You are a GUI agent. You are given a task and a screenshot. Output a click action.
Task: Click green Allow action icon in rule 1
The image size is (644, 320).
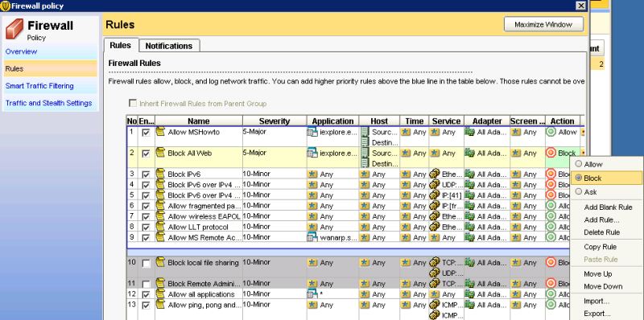point(551,132)
